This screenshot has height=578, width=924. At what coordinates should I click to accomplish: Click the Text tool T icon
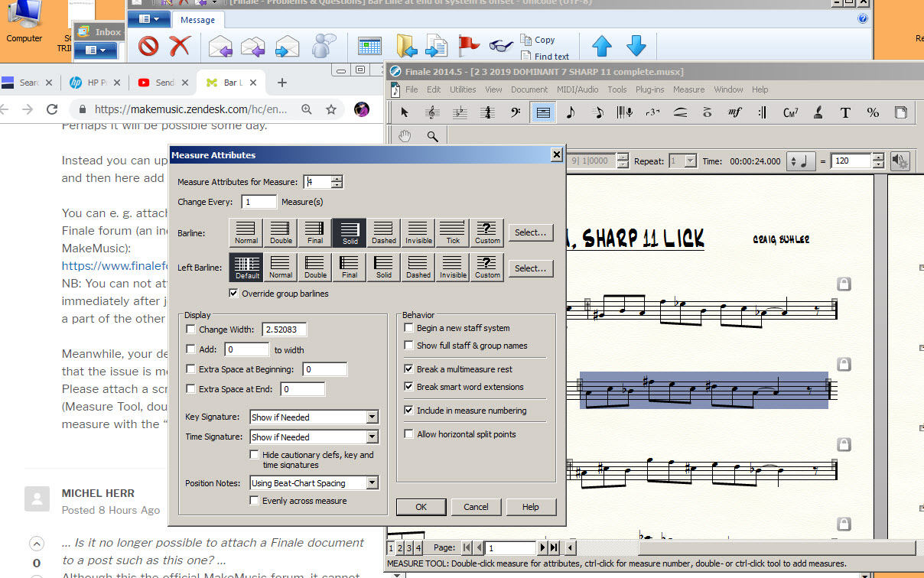[x=845, y=113]
